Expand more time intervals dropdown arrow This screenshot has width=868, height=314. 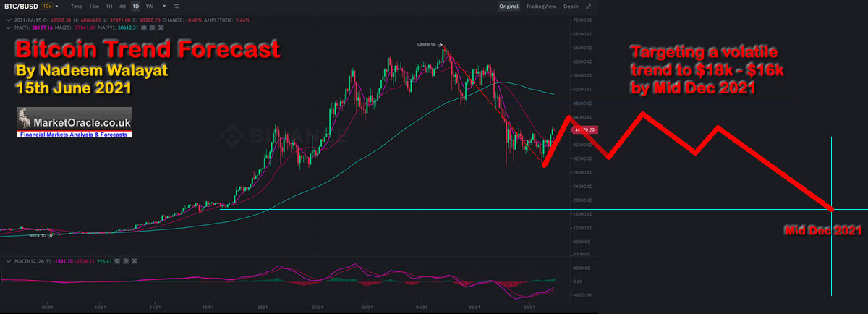[163, 6]
